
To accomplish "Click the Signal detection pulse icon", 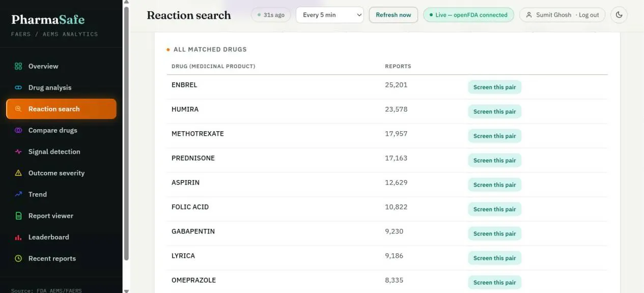I will [18, 152].
